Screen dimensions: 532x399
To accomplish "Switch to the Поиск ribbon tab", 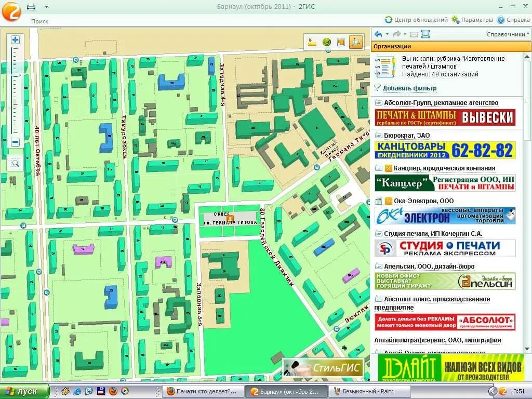I will pos(39,21).
